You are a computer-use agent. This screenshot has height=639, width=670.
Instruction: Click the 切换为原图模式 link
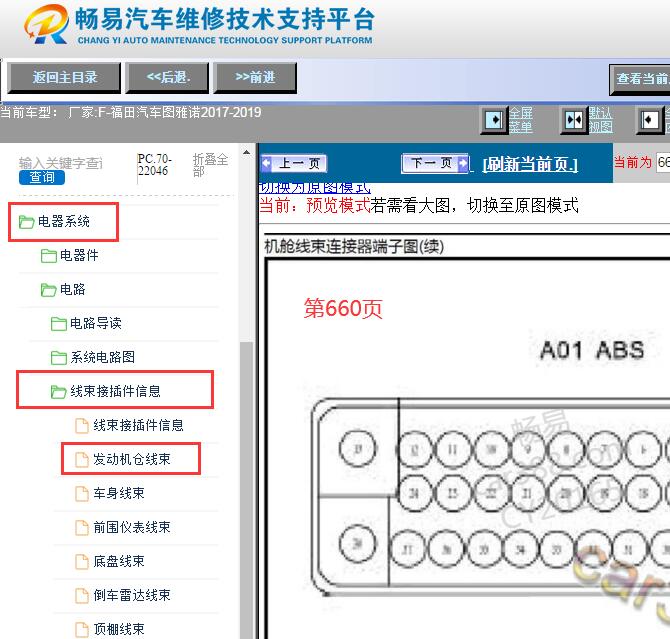click(x=314, y=187)
